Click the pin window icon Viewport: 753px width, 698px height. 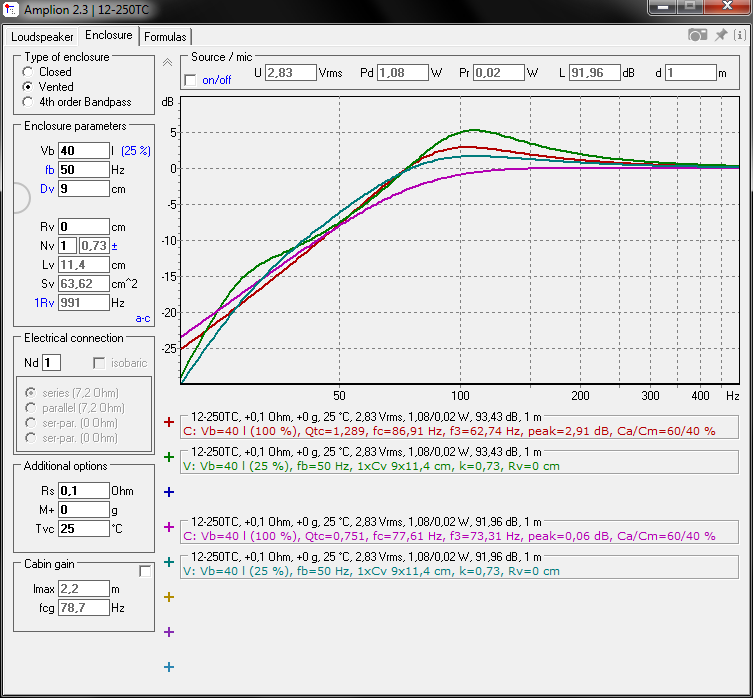point(721,35)
